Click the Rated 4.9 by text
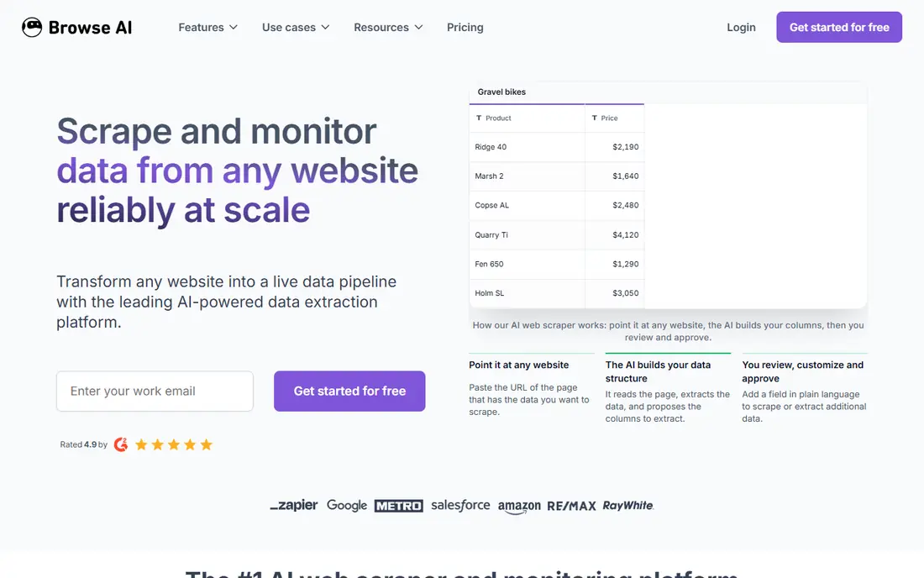This screenshot has width=924, height=578. (x=84, y=444)
